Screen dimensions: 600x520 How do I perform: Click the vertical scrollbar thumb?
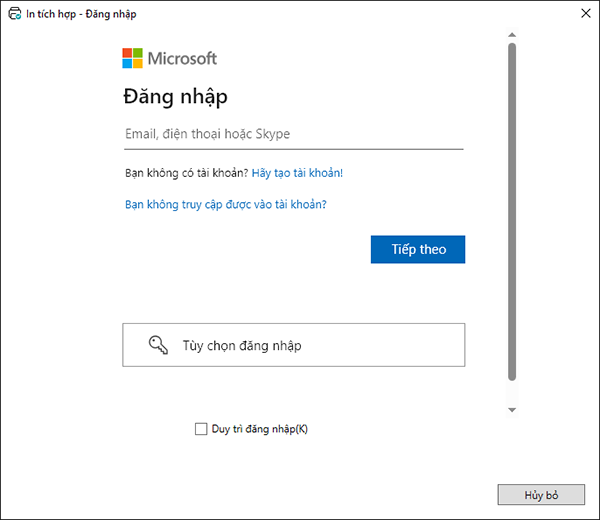point(512,212)
